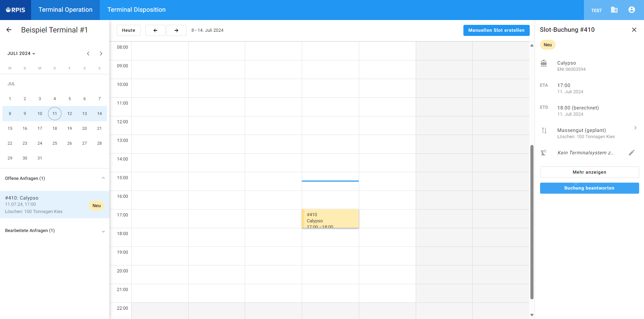Open the user account icon

pyautogui.click(x=632, y=10)
